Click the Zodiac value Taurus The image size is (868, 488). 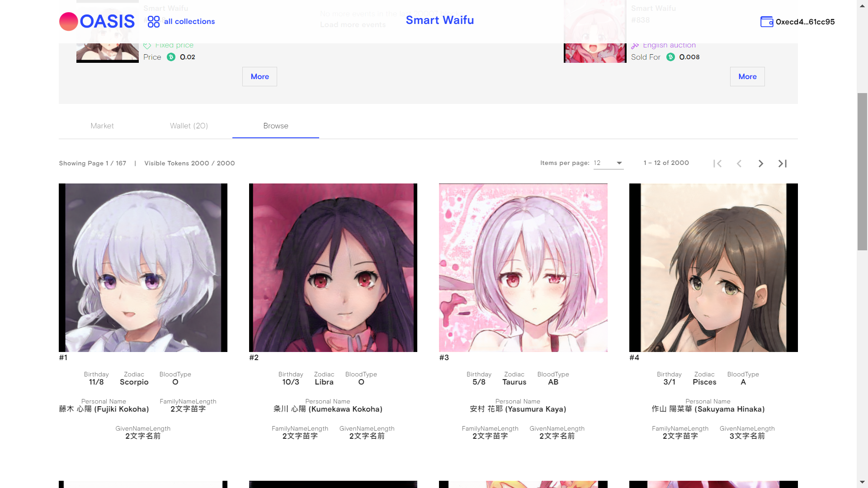tap(514, 382)
